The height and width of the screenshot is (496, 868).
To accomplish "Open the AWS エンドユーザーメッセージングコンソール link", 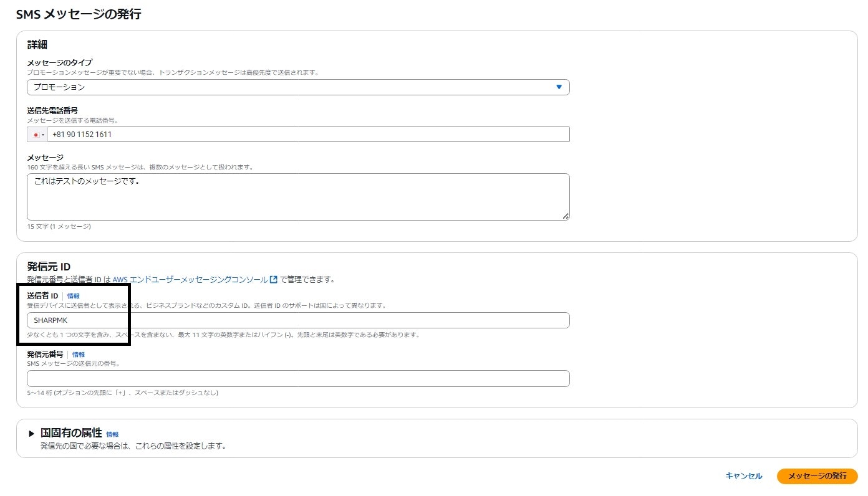I will [190, 280].
